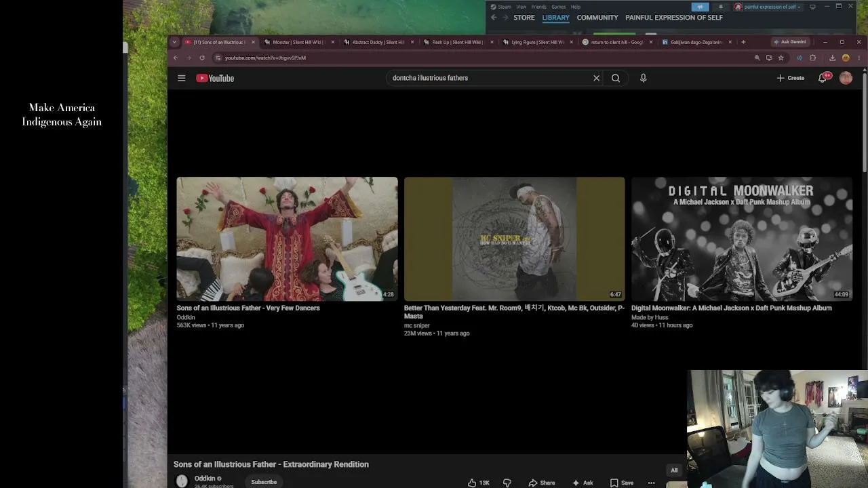Viewport: 868px width, 488px height.
Task: Open the YouTube guide hamburger menu
Action: coord(181,78)
